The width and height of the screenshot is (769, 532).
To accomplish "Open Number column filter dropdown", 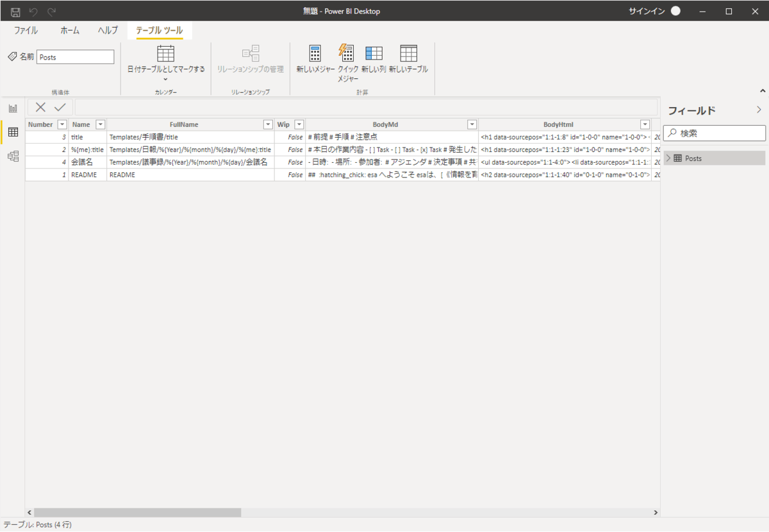I will click(62, 124).
